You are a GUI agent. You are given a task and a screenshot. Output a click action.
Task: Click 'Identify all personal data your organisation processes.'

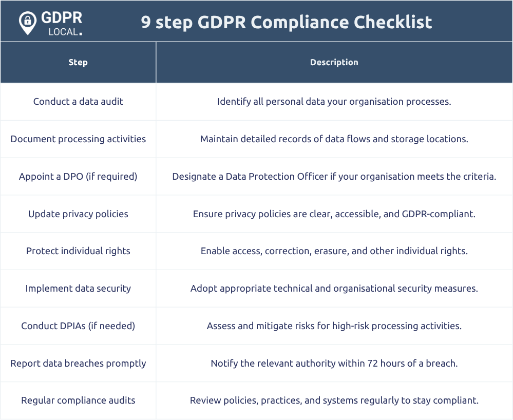[334, 101]
